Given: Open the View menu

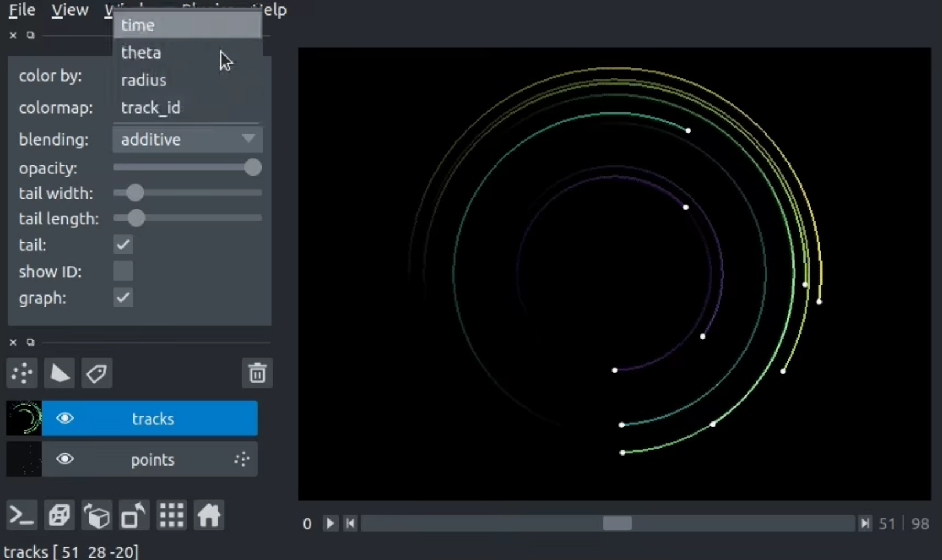Looking at the screenshot, I should coord(68,10).
